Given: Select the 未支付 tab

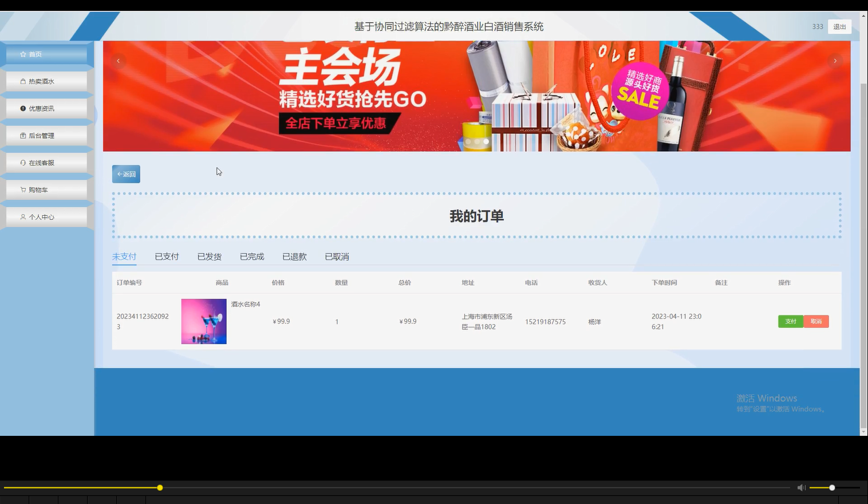Looking at the screenshot, I should [x=124, y=256].
